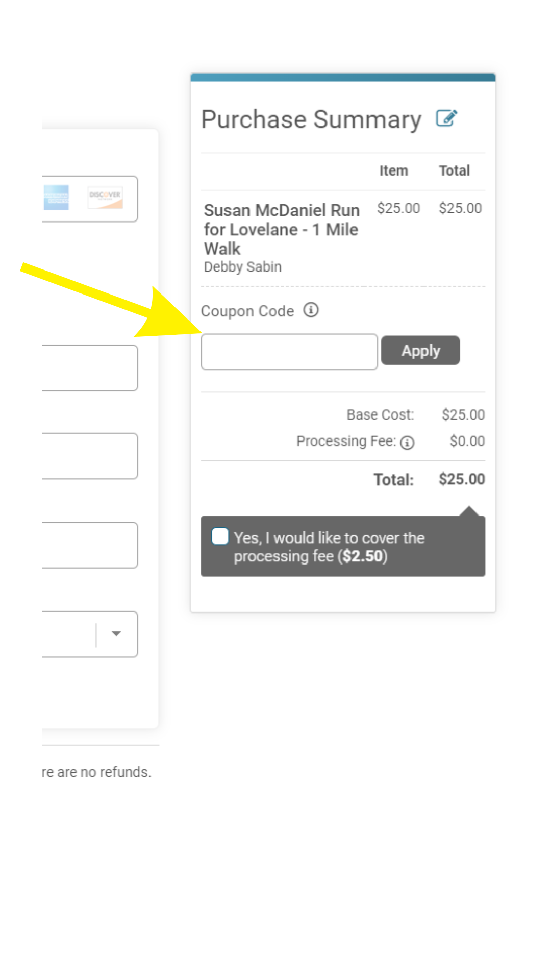Image resolution: width=551 pixels, height=980 pixels.
Task: Click the Item column header
Action: point(393,170)
